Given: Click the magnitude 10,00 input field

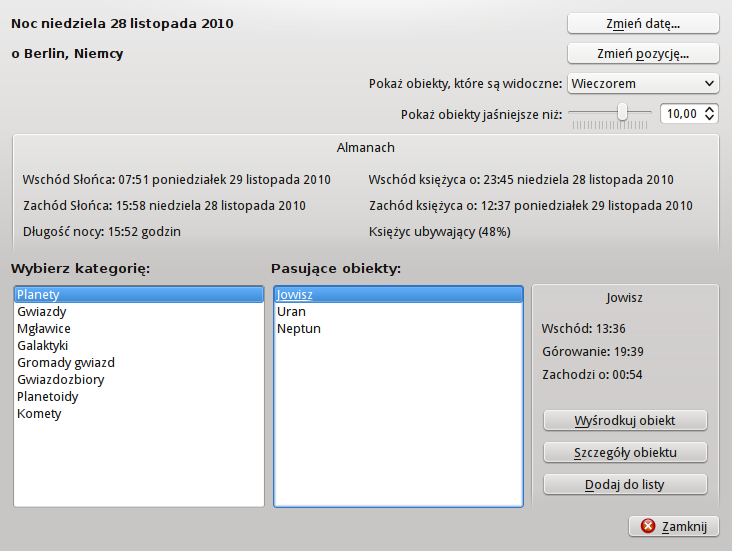Looking at the screenshot, I should click(x=681, y=114).
